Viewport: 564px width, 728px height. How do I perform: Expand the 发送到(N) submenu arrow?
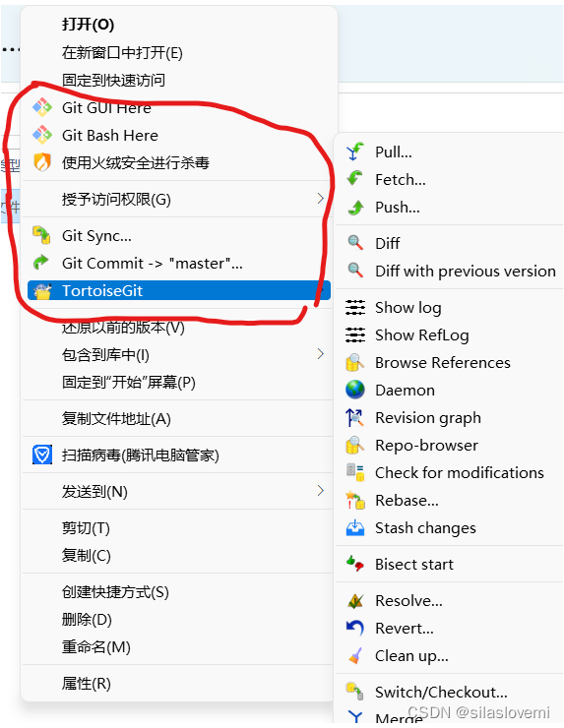point(320,491)
